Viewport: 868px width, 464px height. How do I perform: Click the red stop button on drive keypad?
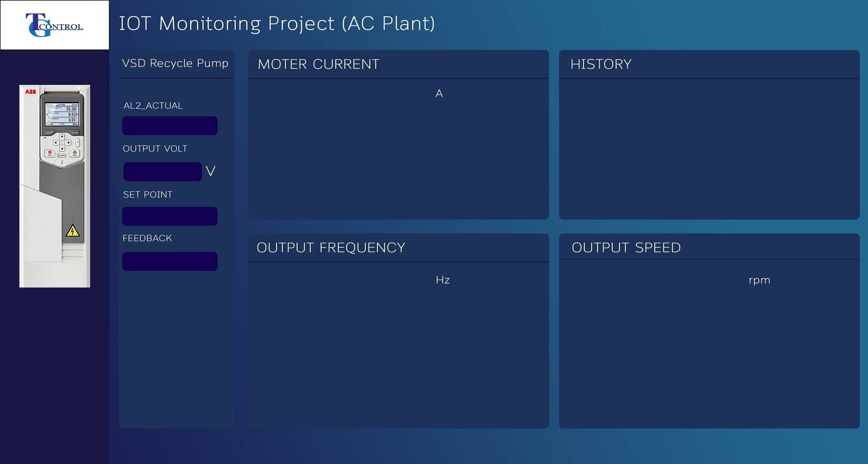50,153
